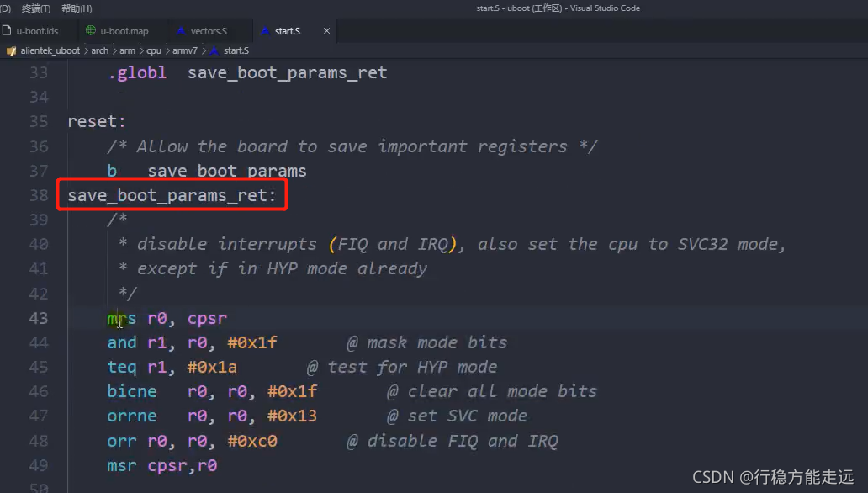The height and width of the screenshot is (493, 868).
Task: Click 'save_boot_params' branch target on line 37
Action: point(227,171)
